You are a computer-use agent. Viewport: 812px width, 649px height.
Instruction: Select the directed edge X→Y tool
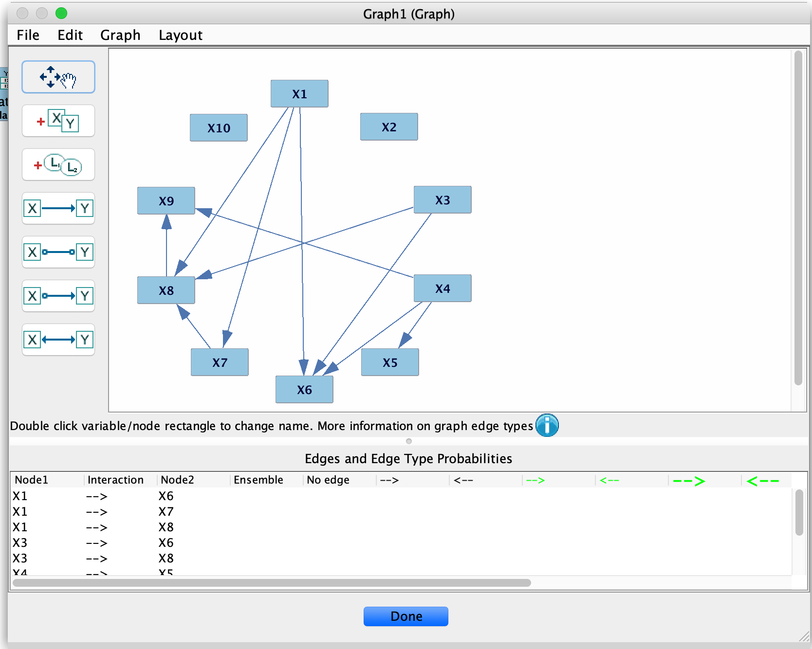point(58,208)
